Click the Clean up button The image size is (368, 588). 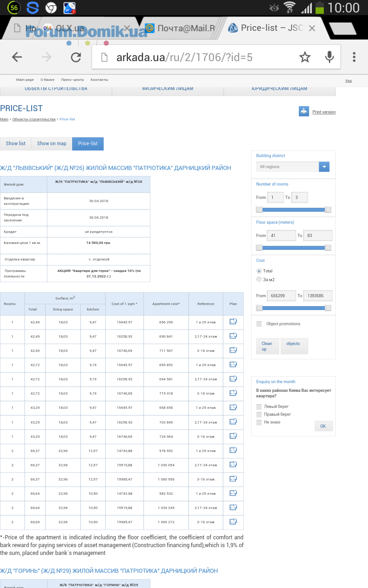267,346
